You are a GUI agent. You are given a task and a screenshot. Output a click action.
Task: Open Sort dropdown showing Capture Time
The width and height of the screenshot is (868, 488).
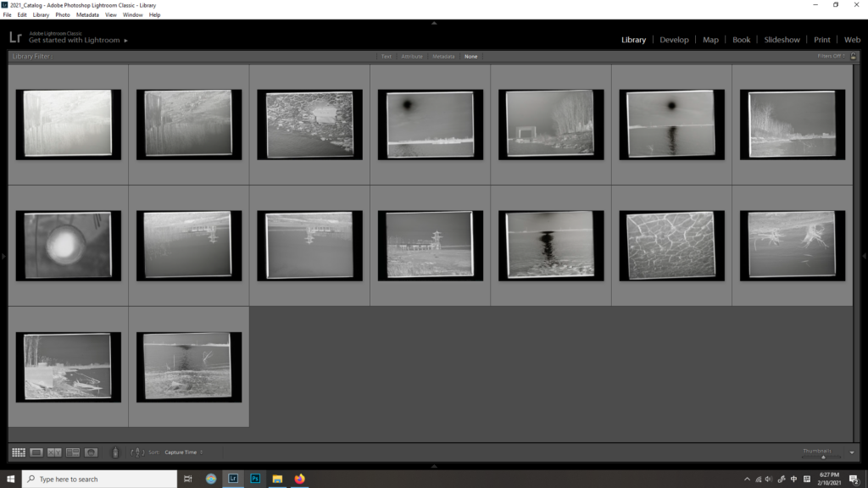(183, 452)
